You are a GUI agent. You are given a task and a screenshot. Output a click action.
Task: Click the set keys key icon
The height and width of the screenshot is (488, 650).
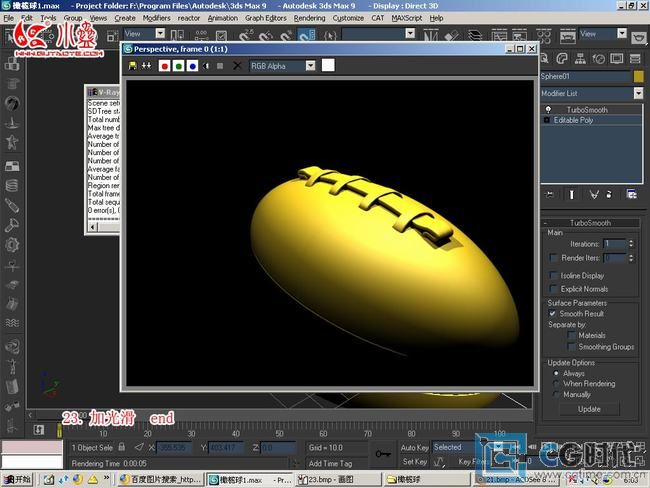click(383, 454)
